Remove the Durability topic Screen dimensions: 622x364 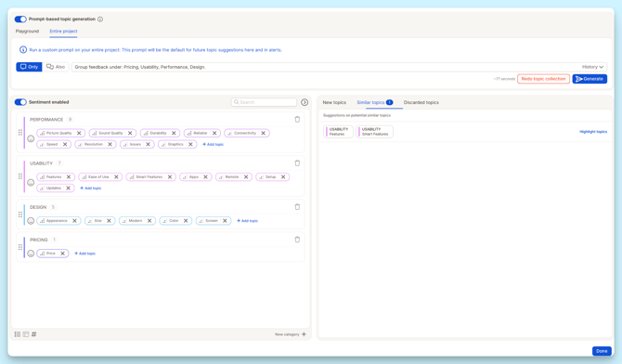[174, 133]
